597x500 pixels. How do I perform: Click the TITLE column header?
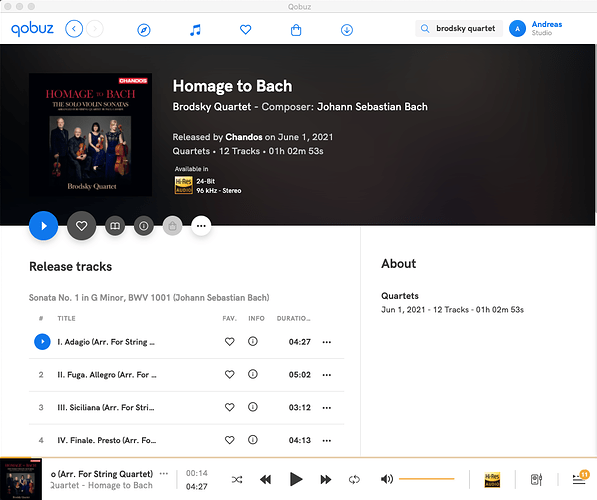click(x=66, y=318)
